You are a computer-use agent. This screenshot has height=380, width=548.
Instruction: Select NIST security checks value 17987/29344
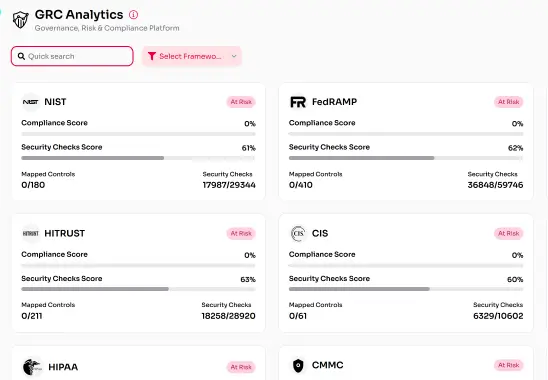(229, 185)
